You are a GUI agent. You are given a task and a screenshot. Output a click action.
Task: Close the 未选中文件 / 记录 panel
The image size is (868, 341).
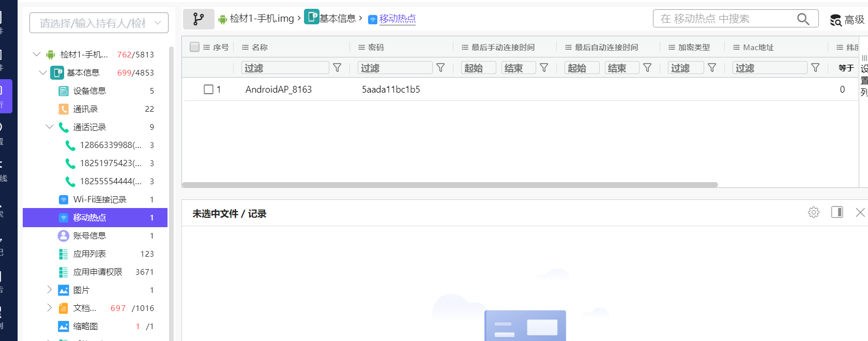(x=860, y=212)
